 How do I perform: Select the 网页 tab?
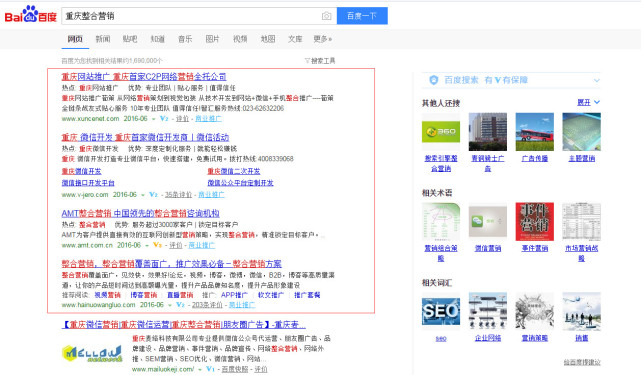point(75,39)
